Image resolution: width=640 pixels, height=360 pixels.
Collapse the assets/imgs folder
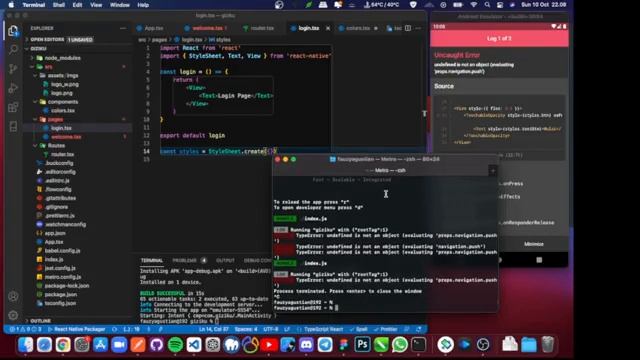[63, 76]
